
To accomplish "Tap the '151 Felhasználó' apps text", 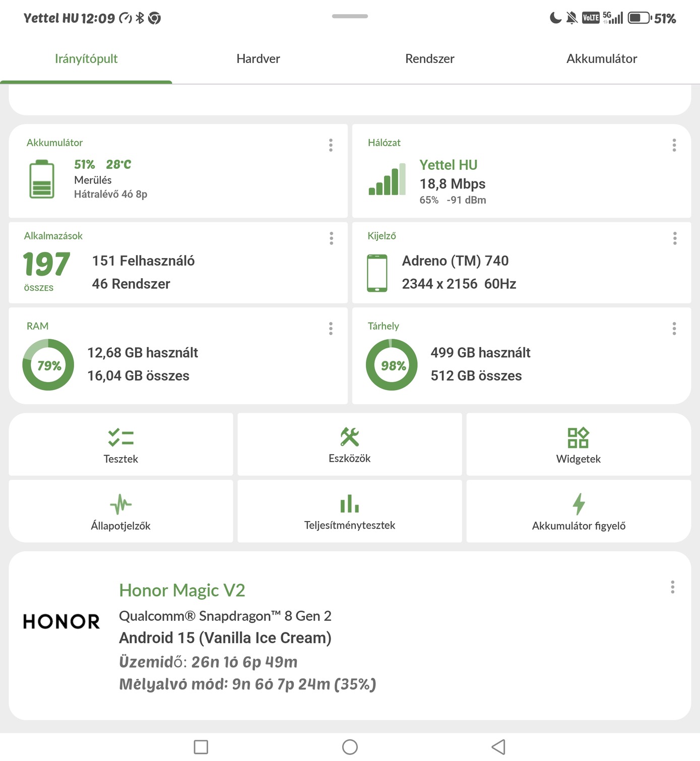I will point(143,261).
